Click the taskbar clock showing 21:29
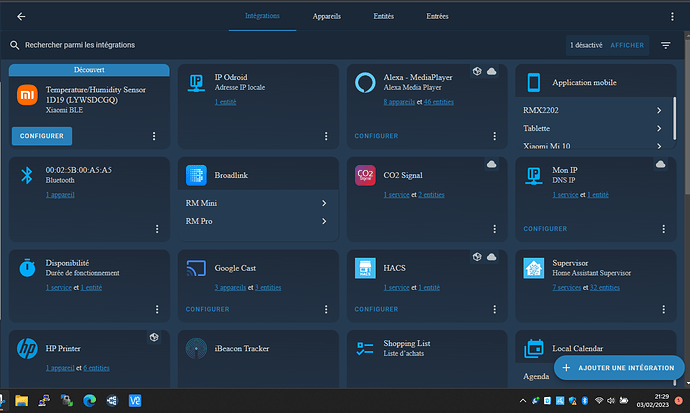This screenshot has height=413, width=690. pyautogui.click(x=653, y=401)
